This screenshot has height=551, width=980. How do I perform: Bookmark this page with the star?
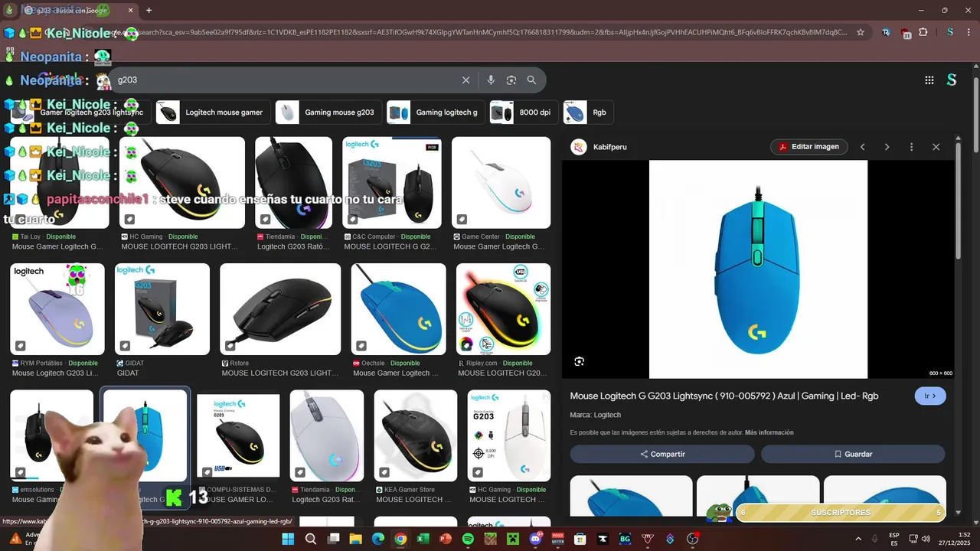(861, 32)
